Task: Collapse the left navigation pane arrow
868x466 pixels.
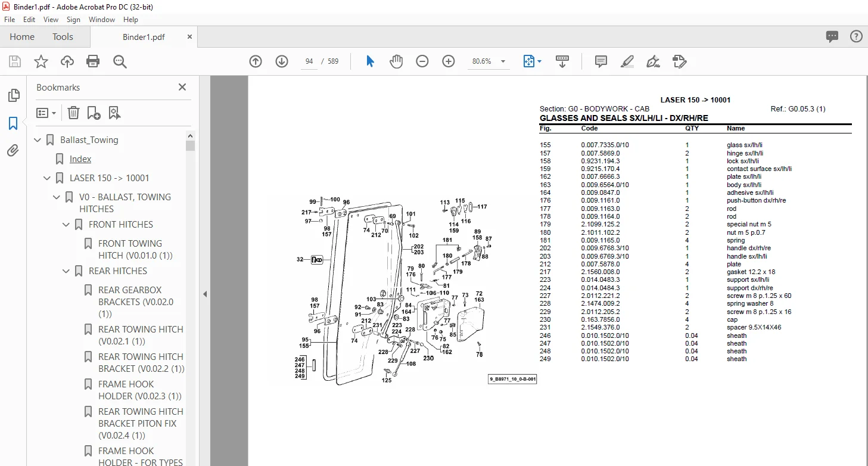Action: pyautogui.click(x=204, y=294)
